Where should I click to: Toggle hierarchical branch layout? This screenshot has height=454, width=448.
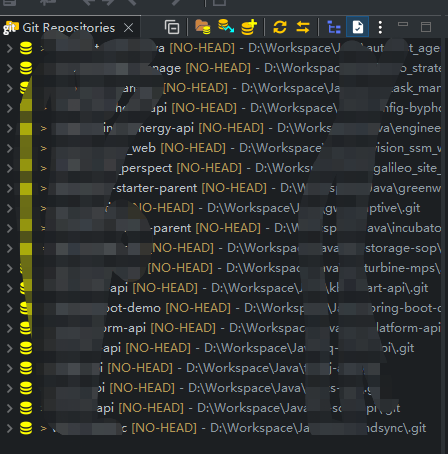click(334, 27)
